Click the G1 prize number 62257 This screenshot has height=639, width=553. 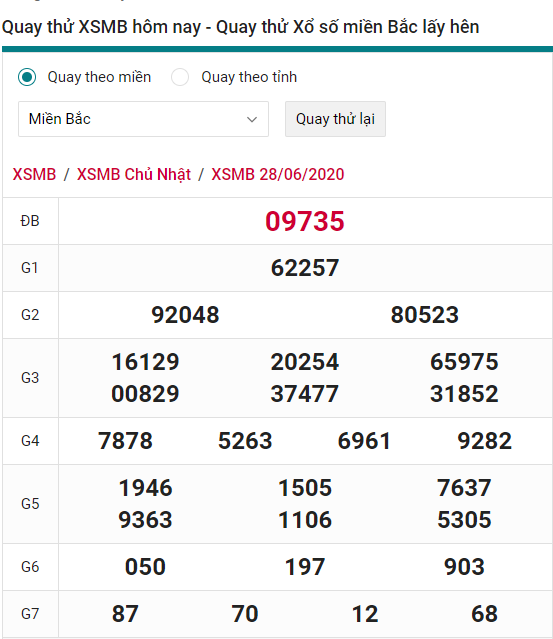305,268
